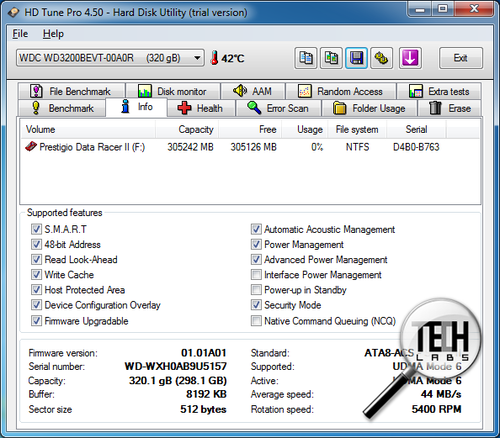Click the D4B0-B763 serial cell

[x=416, y=147]
